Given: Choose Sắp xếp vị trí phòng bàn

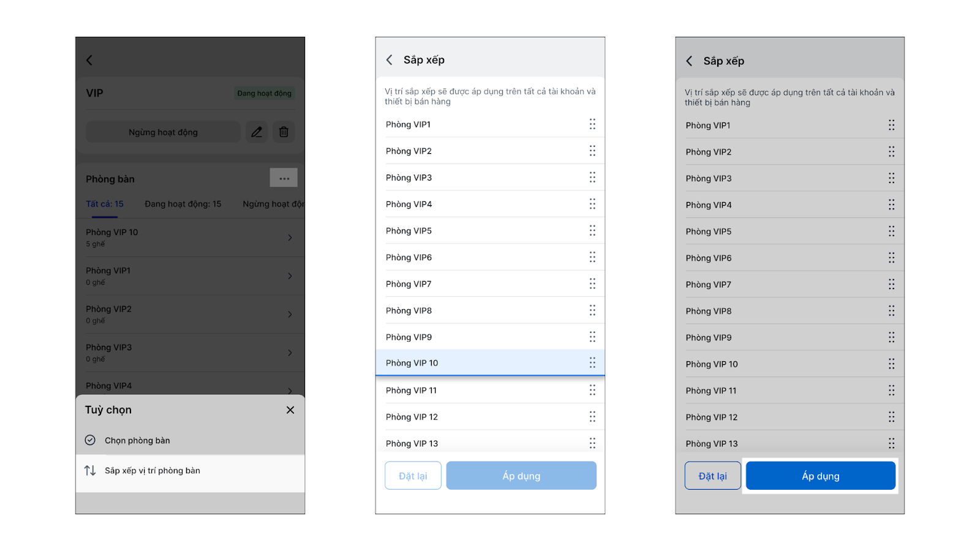Looking at the screenshot, I should coord(153,471).
